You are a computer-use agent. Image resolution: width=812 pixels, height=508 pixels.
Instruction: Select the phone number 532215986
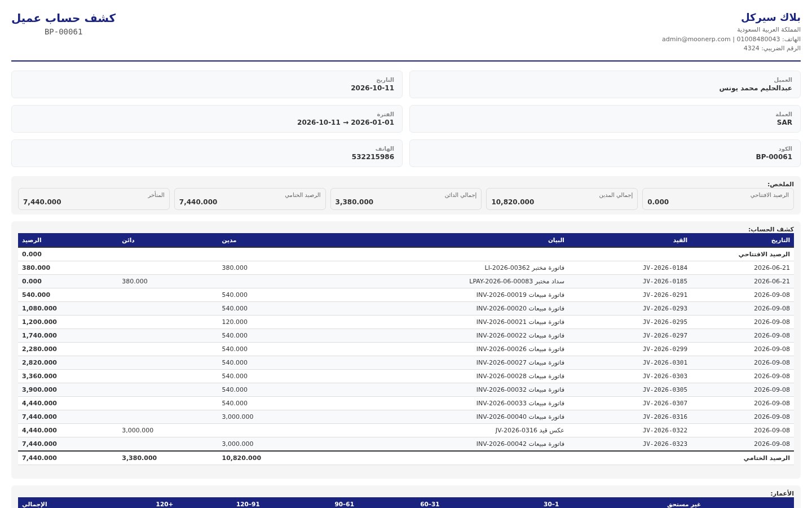click(x=373, y=157)
